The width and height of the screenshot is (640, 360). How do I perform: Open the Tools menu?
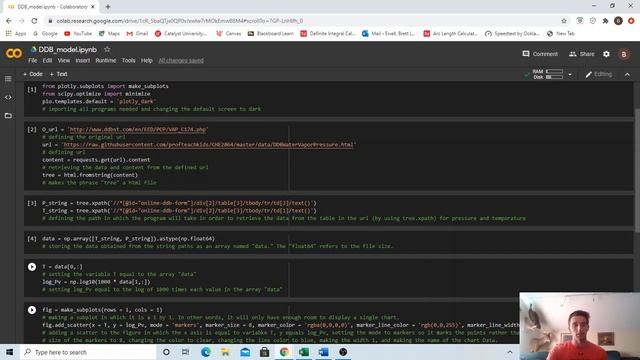point(128,60)
